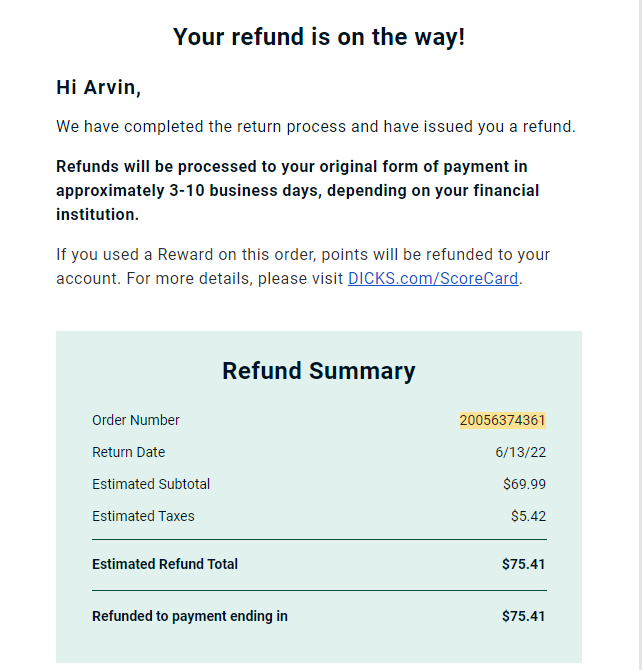Click 'Refunded to payment ending in' text
This screenshot has width=642, height=670.
[x=190, y=616]
